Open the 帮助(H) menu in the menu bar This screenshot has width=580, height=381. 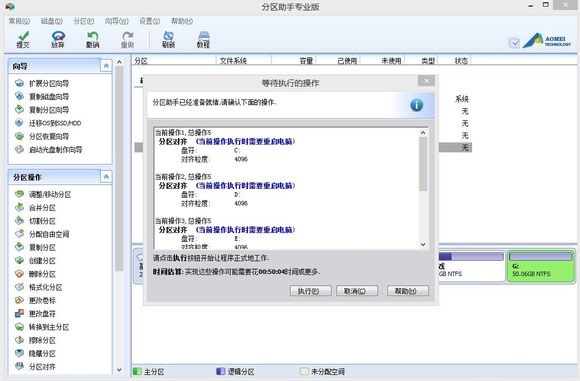182,21
